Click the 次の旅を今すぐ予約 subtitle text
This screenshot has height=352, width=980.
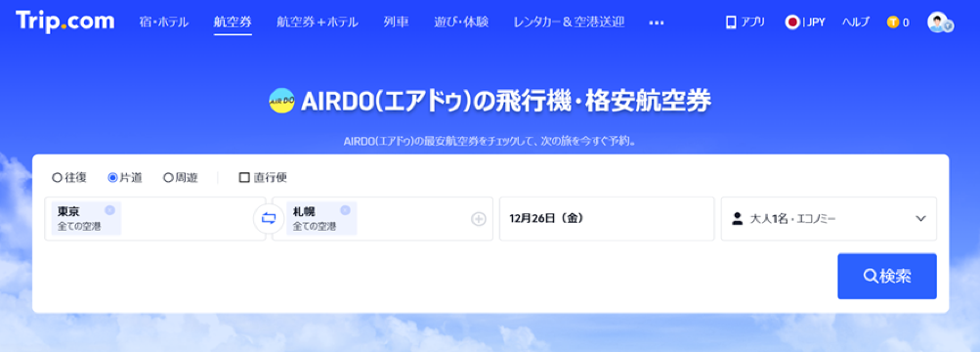coord(587,142)
